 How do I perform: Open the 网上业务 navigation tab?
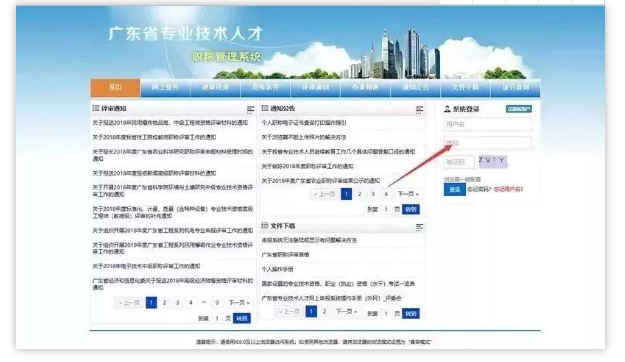coord(165,87)
